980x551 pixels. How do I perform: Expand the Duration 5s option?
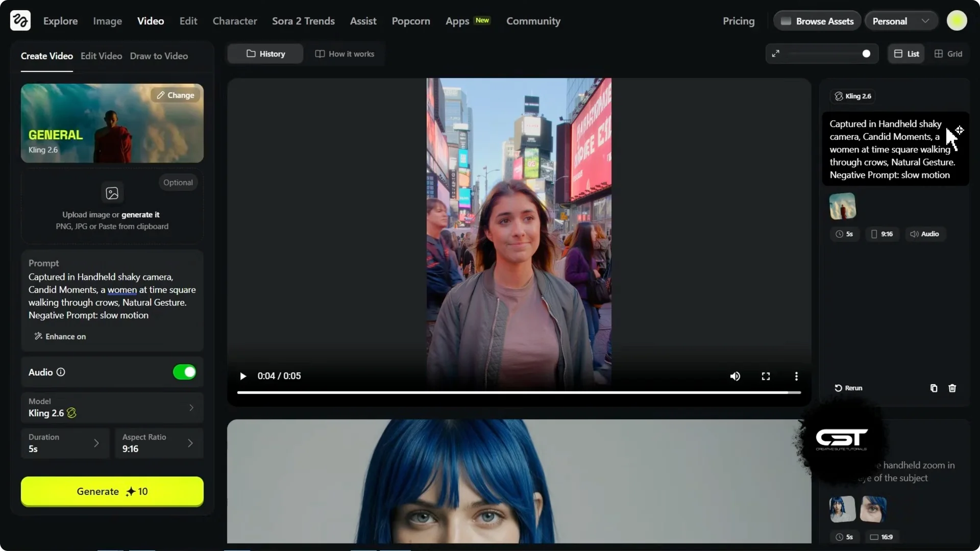[65, 443]
